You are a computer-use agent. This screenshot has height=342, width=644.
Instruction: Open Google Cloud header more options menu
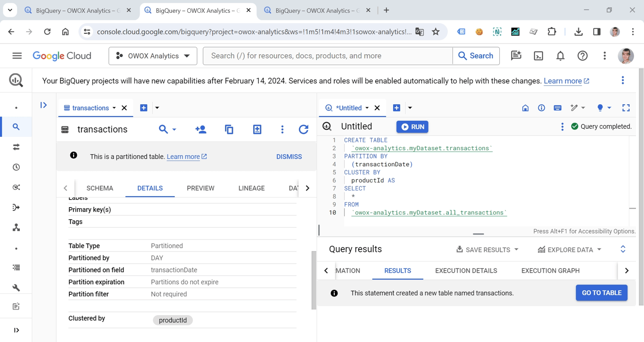coord(605,56)
